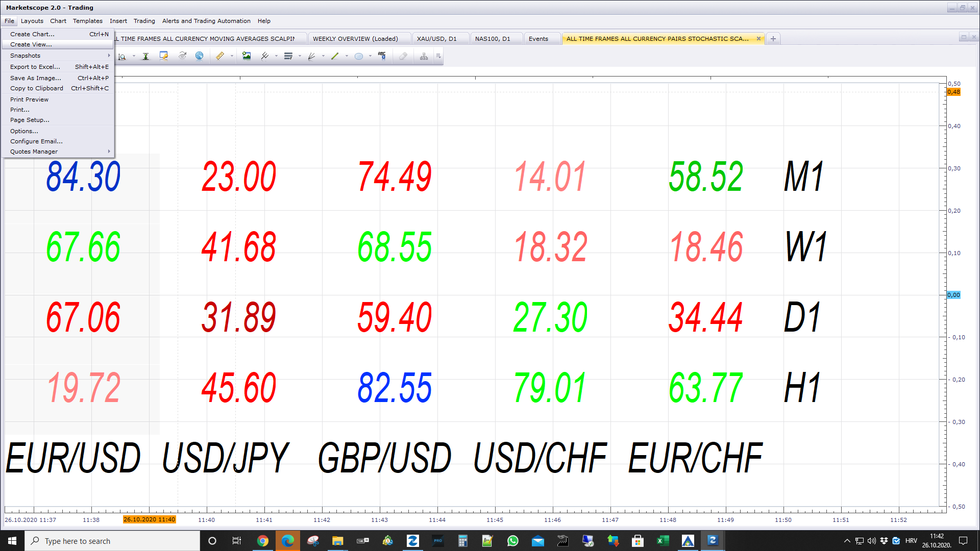Select the fan lines tool
Image resolution: width=980 pixels, height=551 pixels.
[x=311, y=56]
